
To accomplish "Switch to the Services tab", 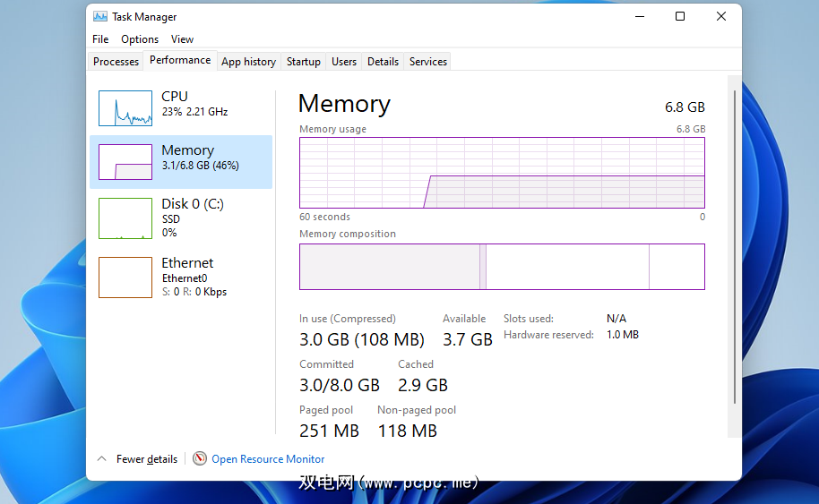I will click(428, 62).
